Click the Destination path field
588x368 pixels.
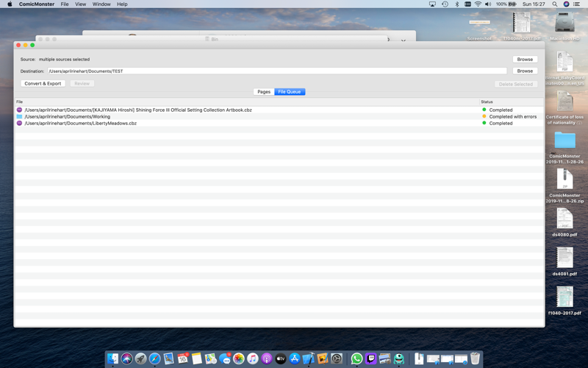point(277,71)
